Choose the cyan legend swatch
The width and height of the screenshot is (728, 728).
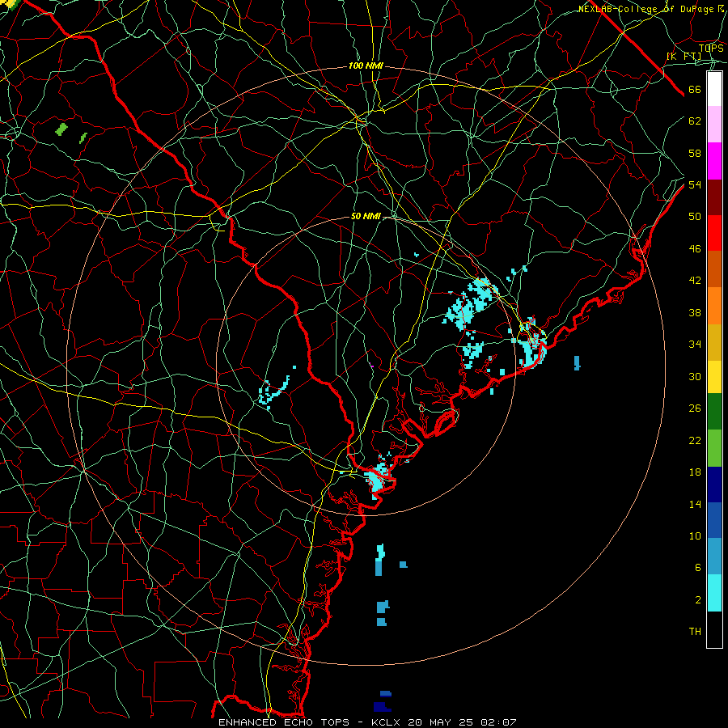(x=714, y=593)
